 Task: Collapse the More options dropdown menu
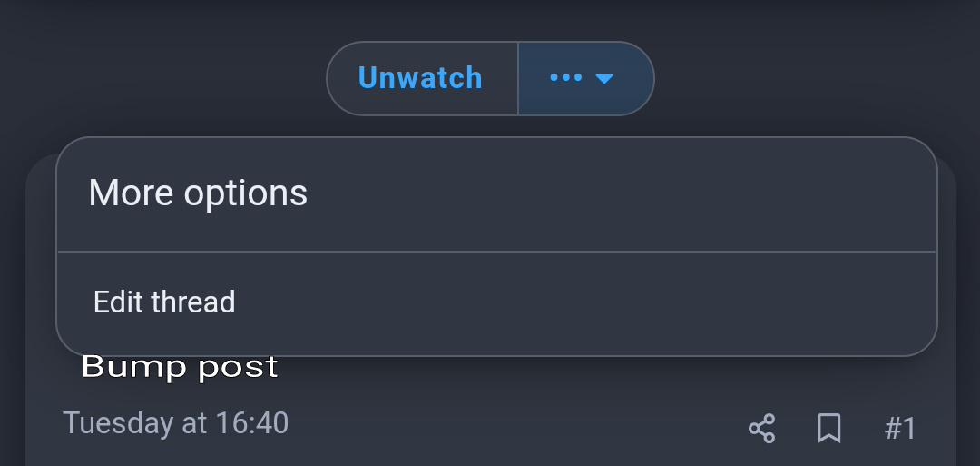point(586,78)
